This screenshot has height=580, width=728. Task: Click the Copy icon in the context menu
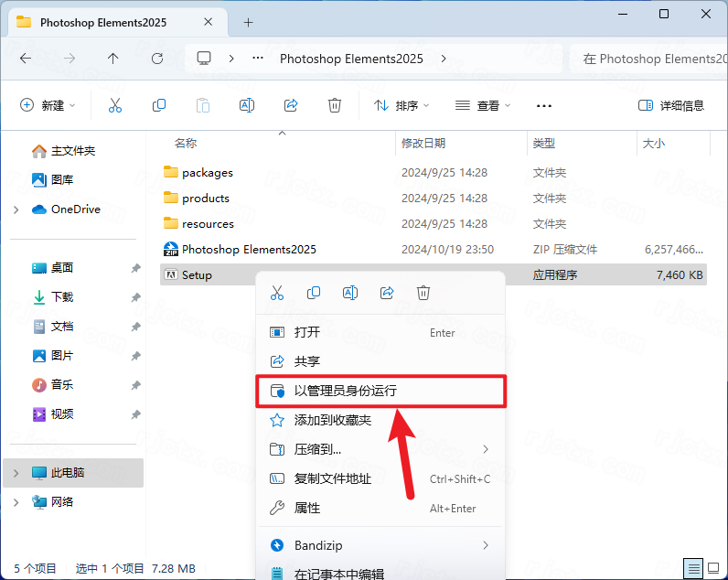[x=314, y=293]
